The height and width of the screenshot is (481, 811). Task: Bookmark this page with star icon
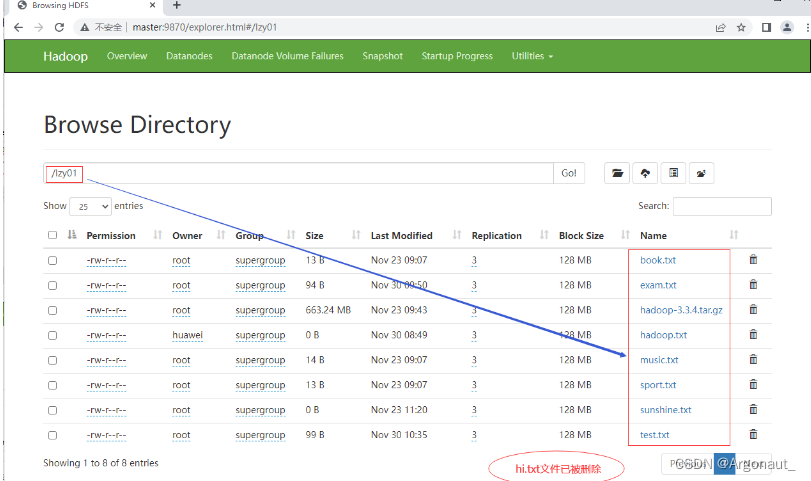tap(741, 27)
